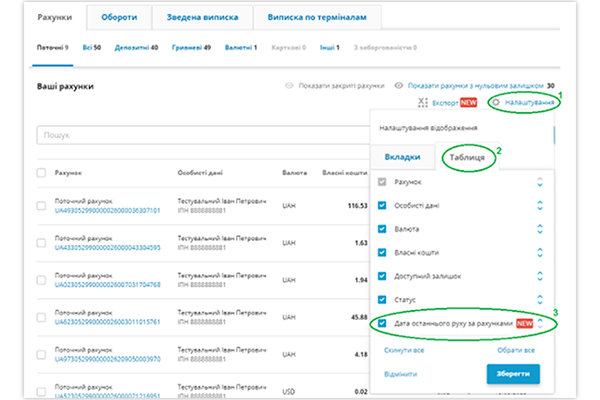The width and height of the screenshot is (600, 400).
Task: Reorder Валюта column using its arrows
Action: 540,229
